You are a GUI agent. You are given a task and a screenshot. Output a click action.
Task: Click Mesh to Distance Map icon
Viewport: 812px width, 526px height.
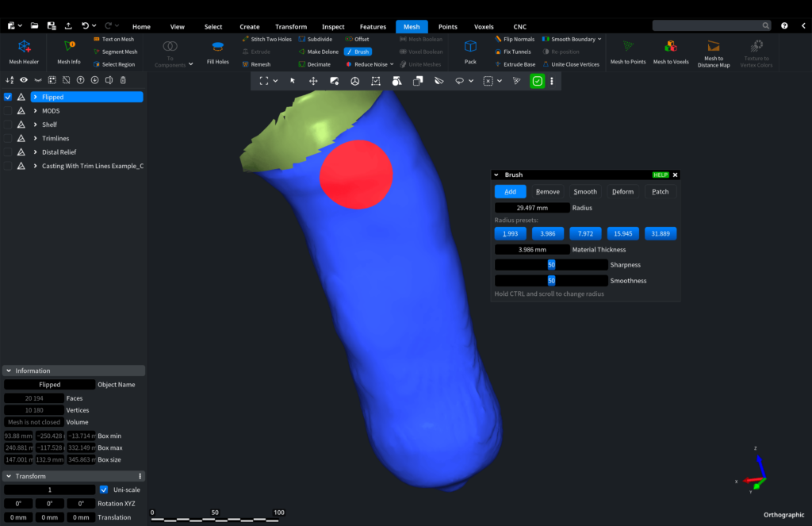(714, 51)
